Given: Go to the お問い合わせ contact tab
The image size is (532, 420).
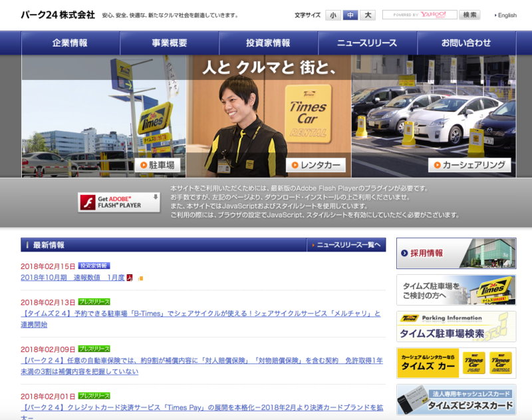Looking at the screenshot, I should coord(466,43).
